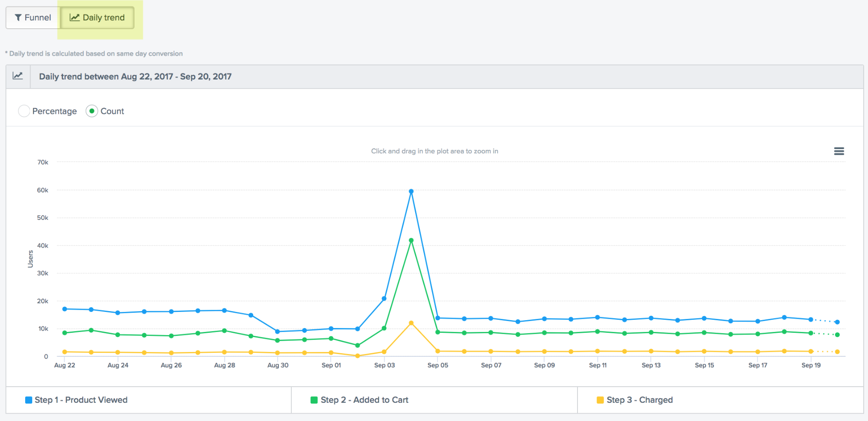
Task: Open the chart hamburger export menu
Action: tap(839, 151)
